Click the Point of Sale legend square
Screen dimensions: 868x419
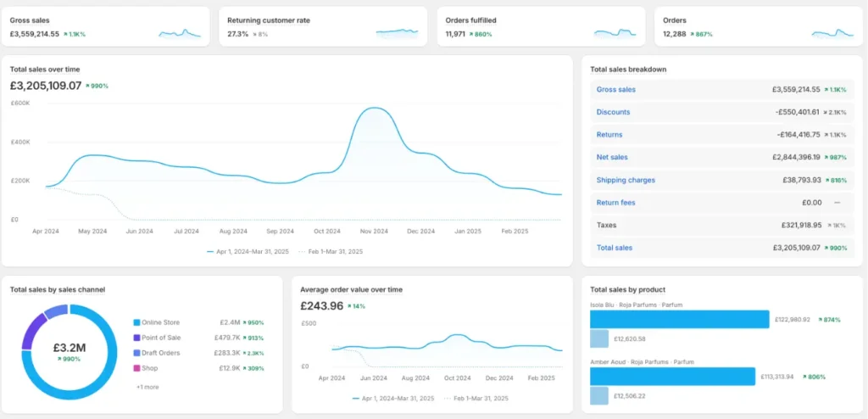[136, 338]
